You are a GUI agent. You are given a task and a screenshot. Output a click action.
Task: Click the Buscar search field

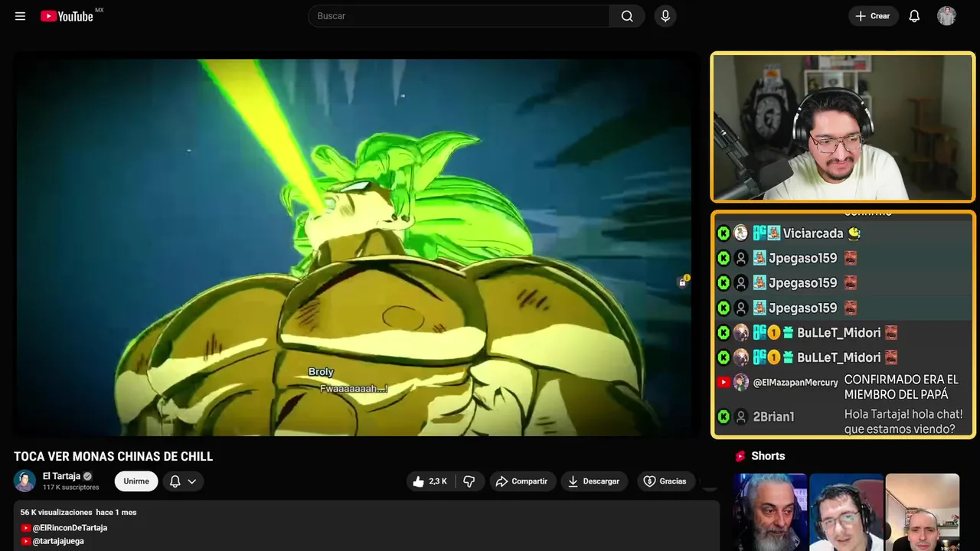tap(458, 16)
